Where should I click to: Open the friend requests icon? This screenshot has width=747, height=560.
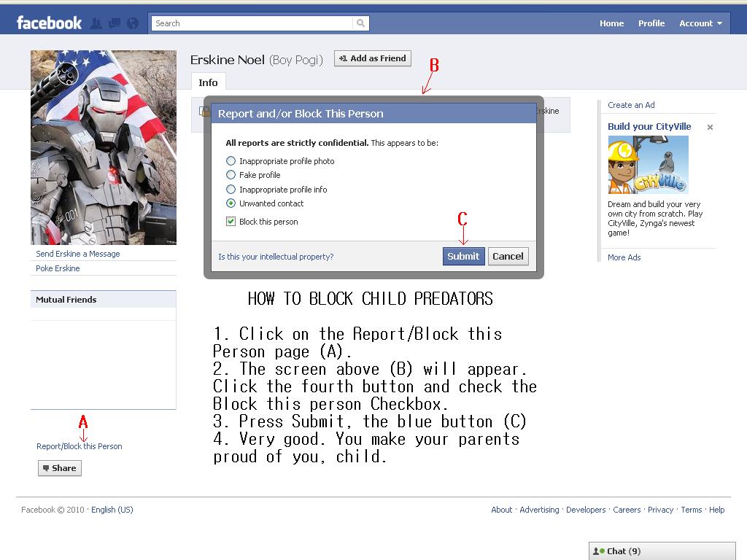[96, 23]
